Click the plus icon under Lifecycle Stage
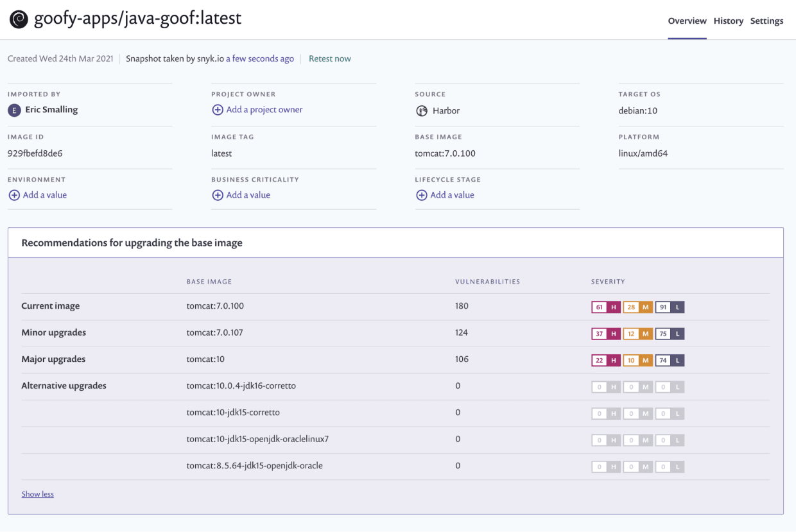Viewport: 796px width, 532px height. point(422,195)
